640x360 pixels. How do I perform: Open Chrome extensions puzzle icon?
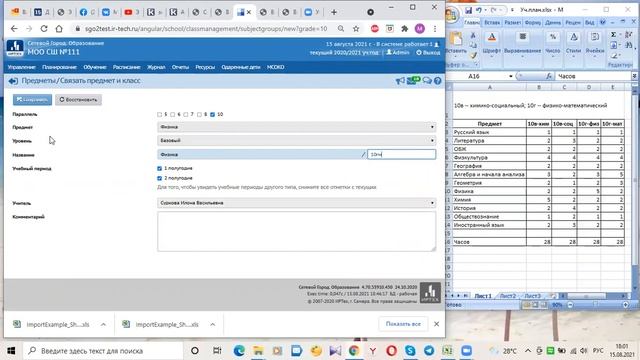click(x=404, y=29)
